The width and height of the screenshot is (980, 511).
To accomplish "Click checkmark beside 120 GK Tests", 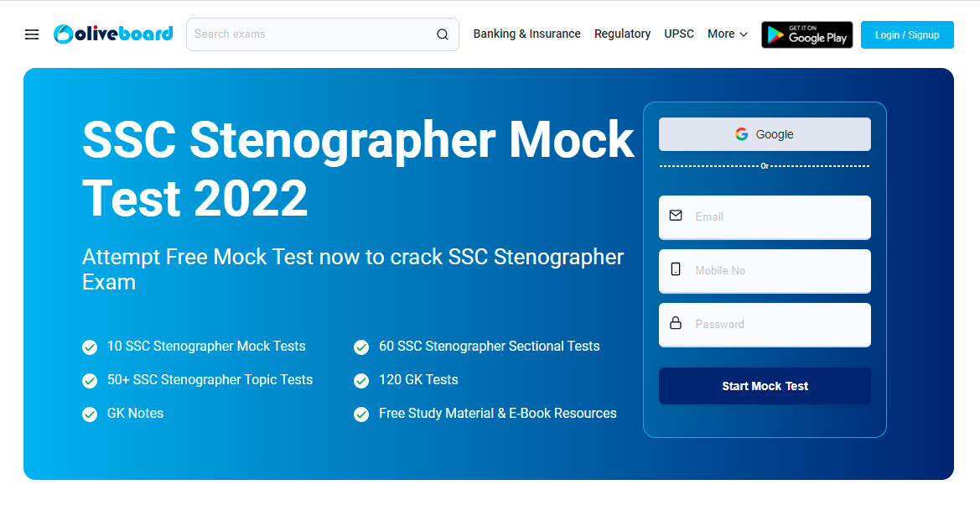I will pyautogui.click(x=361, y=381).
